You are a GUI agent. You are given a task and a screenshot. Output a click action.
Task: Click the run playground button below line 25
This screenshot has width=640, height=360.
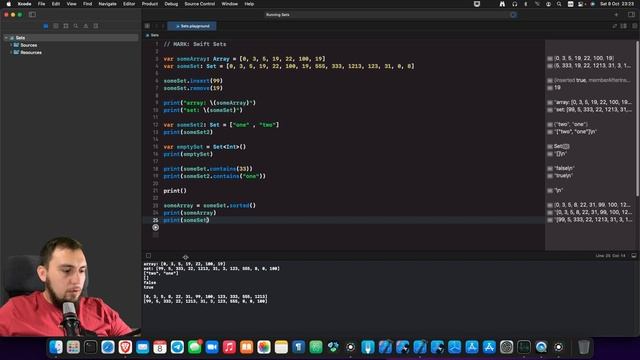156,227
